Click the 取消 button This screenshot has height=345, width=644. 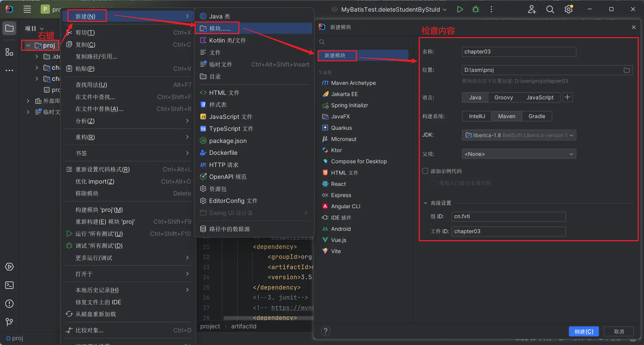pyautogui.click(x=619, y=332)
